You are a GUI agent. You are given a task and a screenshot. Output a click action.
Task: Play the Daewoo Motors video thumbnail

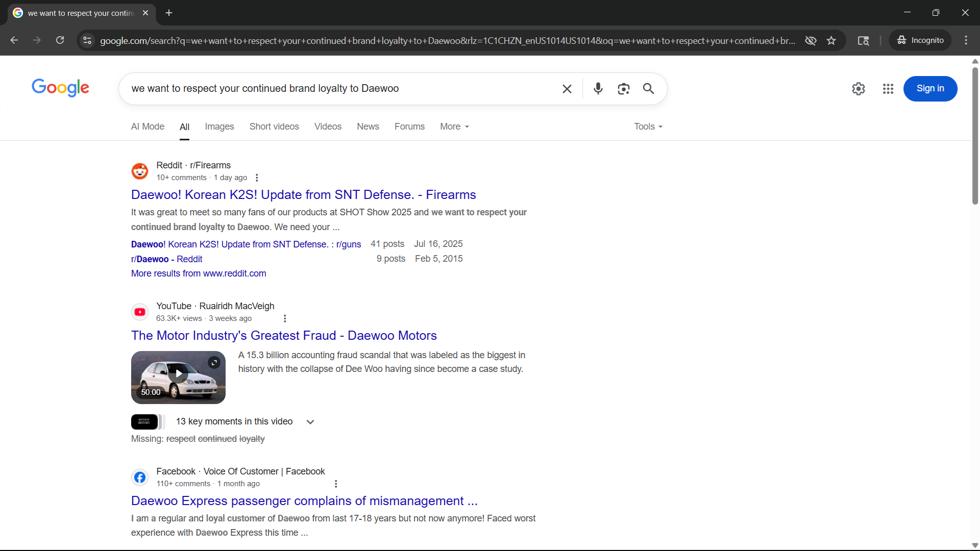pyautogui.click(x=178, y=378)
